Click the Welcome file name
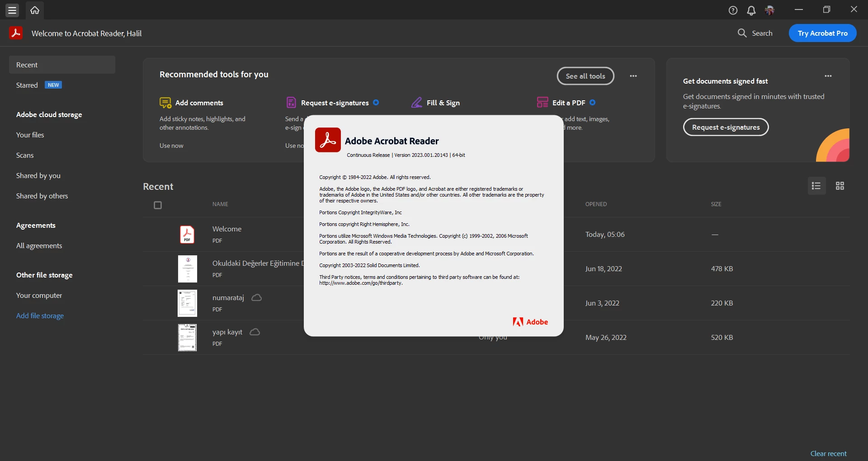Screen dimensions: 868x461 pos(227,229)
